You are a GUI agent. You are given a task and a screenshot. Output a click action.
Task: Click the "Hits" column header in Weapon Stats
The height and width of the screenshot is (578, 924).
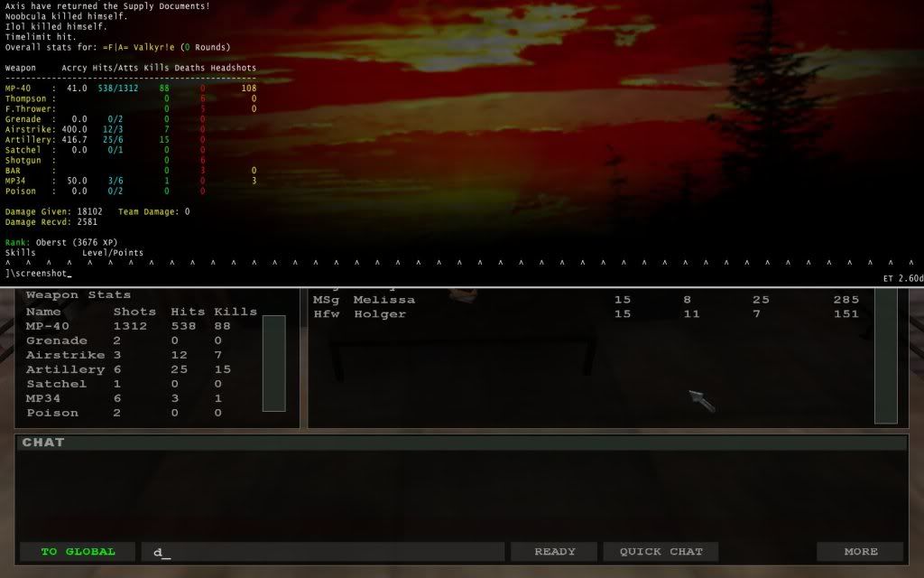[188, 312]
